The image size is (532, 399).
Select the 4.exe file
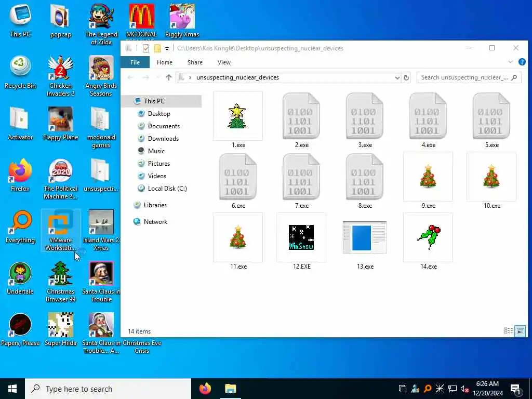[x=428, y=120]
